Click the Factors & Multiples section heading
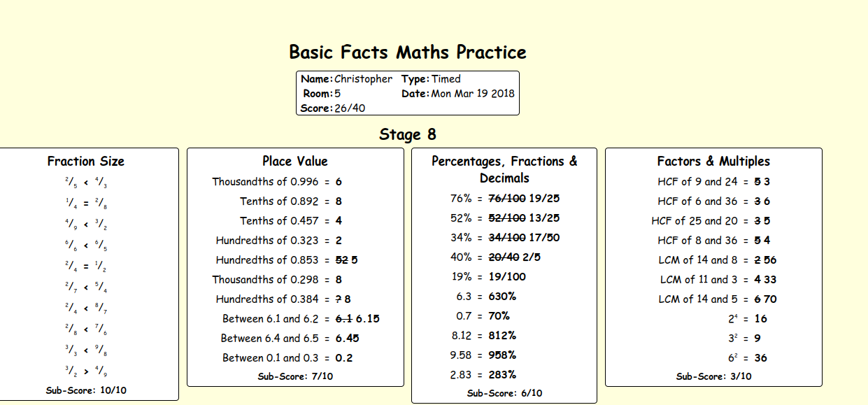This screenshot has height=405, width=868. pos(713,162)
